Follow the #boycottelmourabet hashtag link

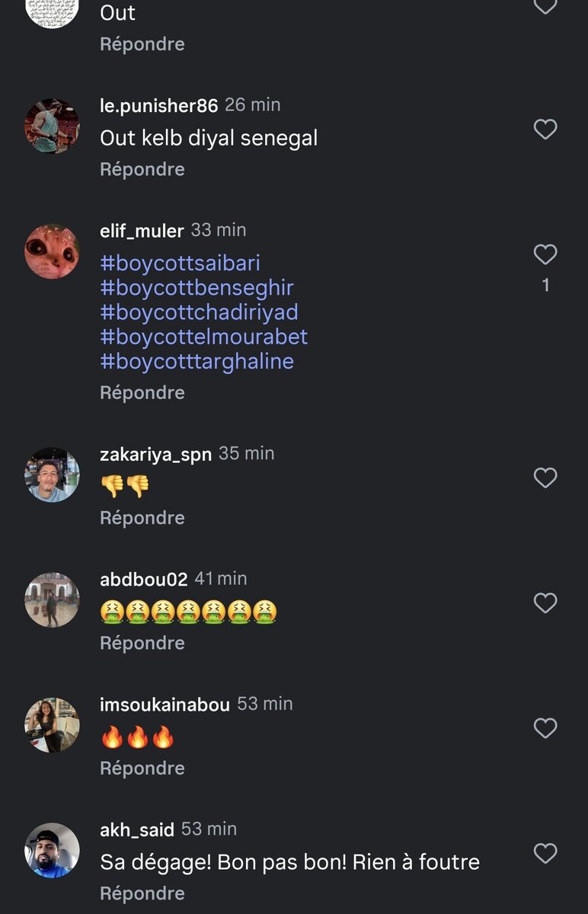click(x=203, y=337)
